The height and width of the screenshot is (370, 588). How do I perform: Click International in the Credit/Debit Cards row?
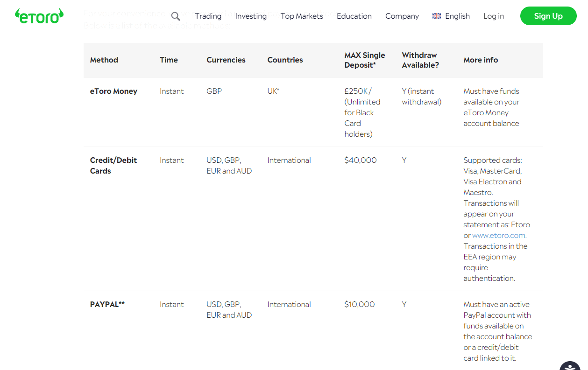point(289,160)
